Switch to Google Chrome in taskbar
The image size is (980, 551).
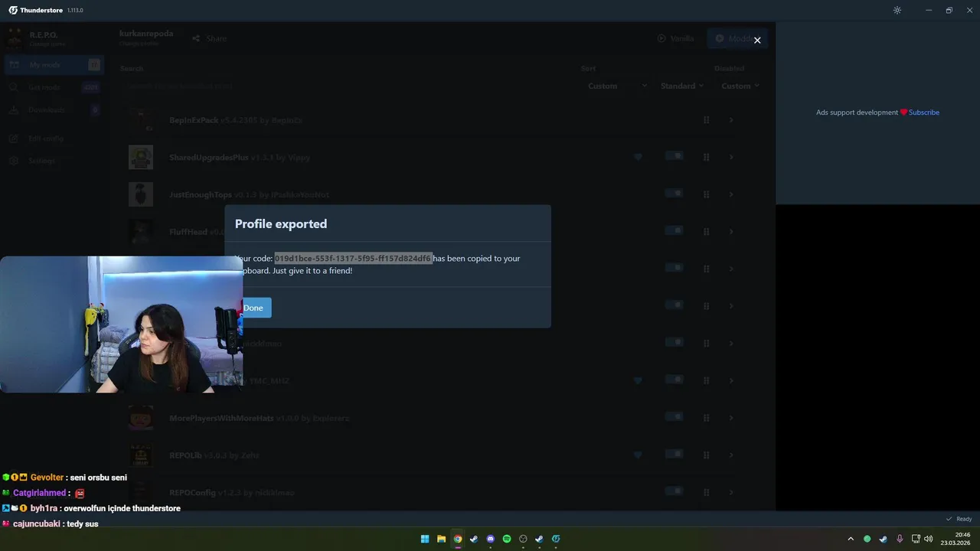(458, 539)
